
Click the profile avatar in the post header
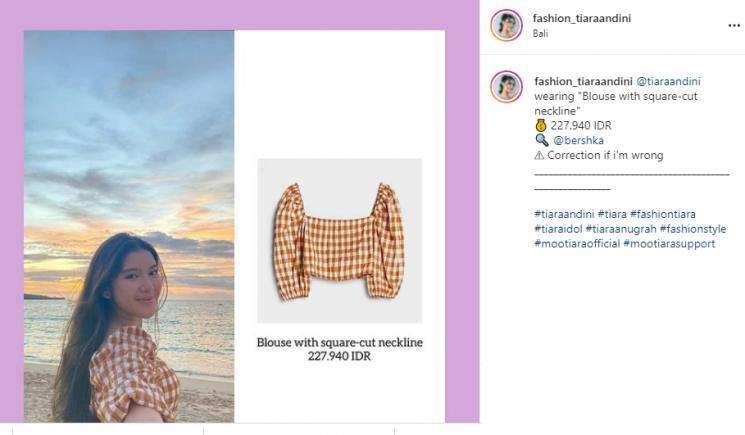506,25
